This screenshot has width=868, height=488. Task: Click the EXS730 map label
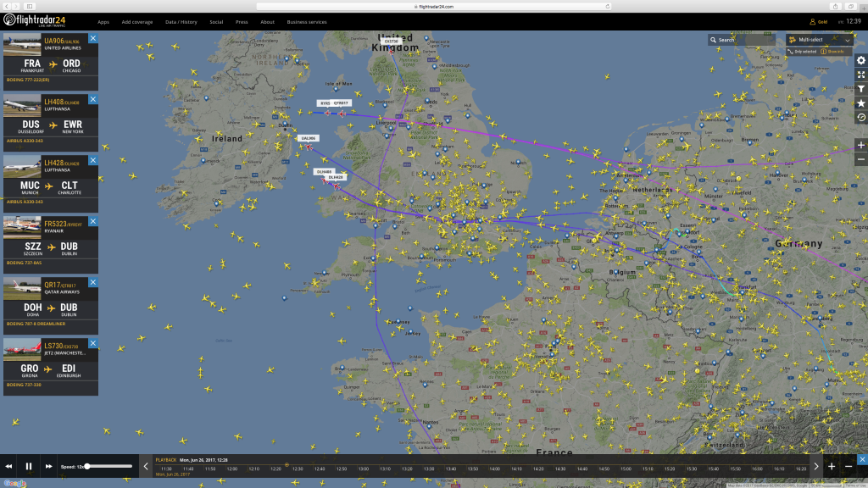[392, 42]
